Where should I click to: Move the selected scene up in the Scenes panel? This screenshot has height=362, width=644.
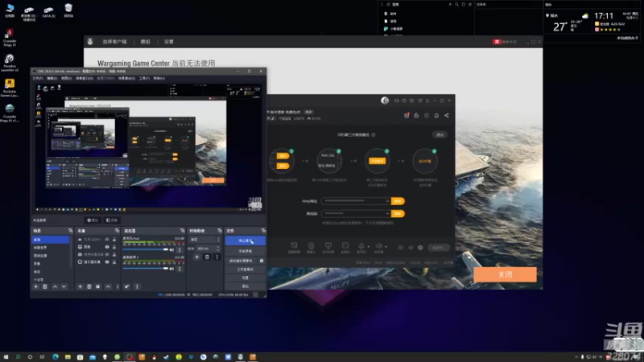(x=55, y=286)
